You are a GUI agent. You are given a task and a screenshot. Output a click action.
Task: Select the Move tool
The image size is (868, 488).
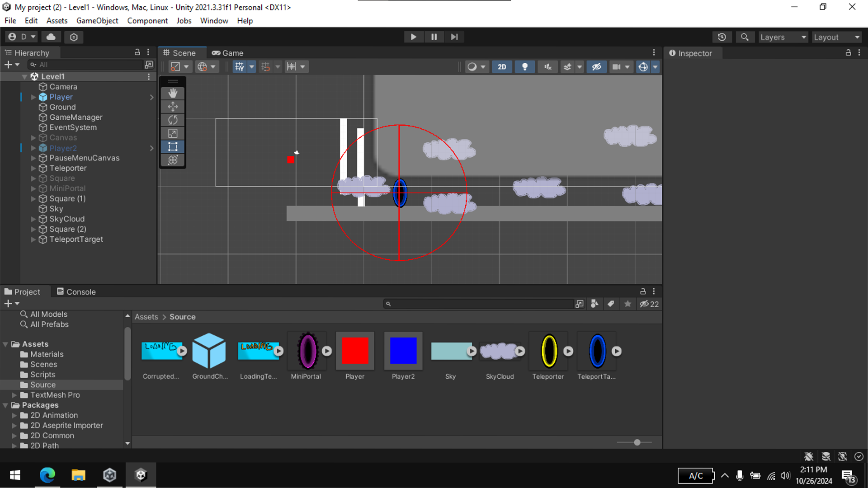pos(173,107)
